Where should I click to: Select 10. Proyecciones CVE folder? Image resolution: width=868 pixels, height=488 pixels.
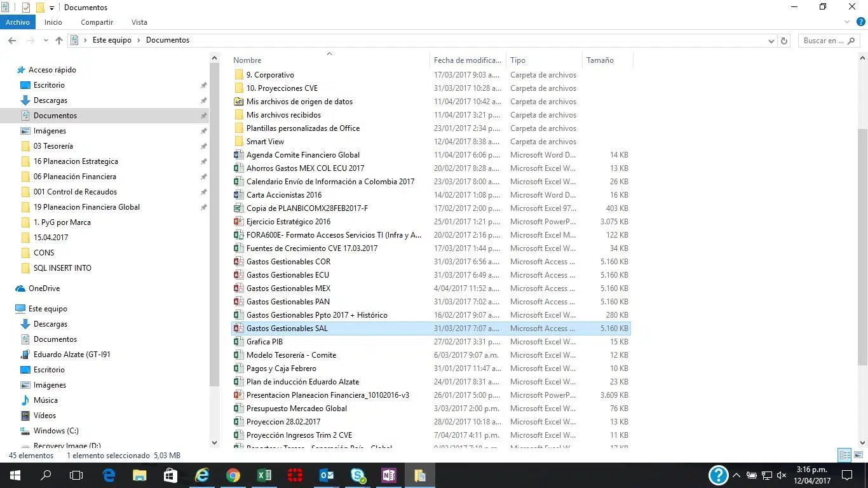click(431, 88)
